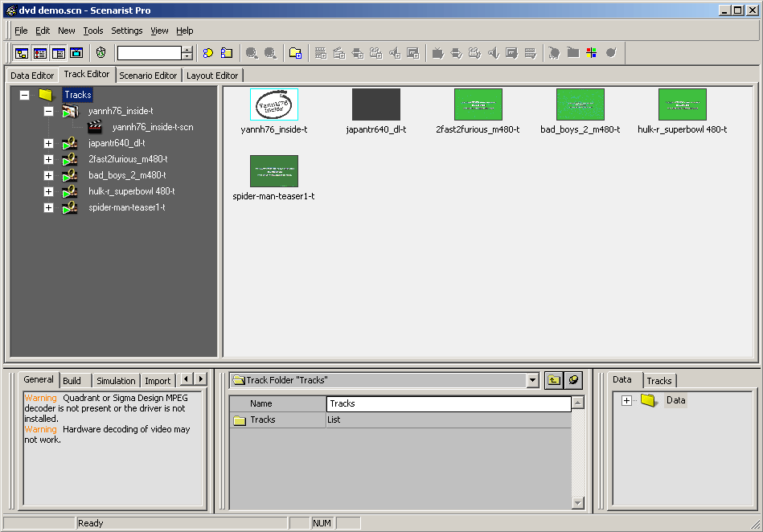Click the up-one-level folder button
Viewport: 763px width, 532px height.
point(554,380)
